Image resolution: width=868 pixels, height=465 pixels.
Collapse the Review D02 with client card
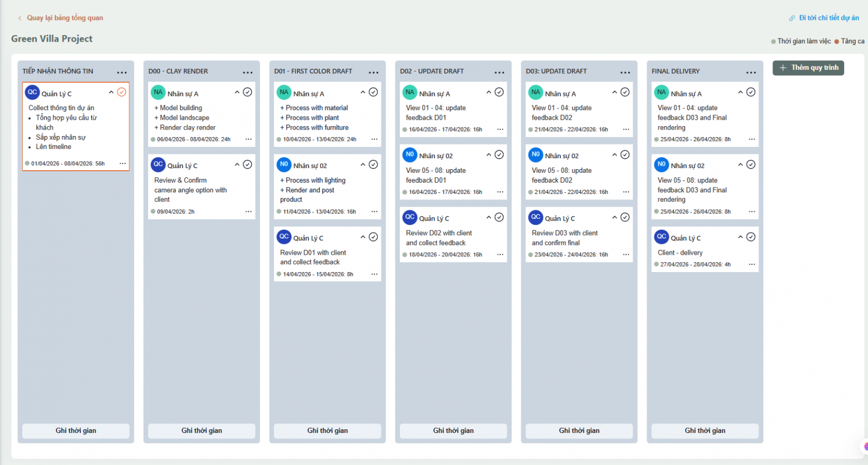(489, 217)
